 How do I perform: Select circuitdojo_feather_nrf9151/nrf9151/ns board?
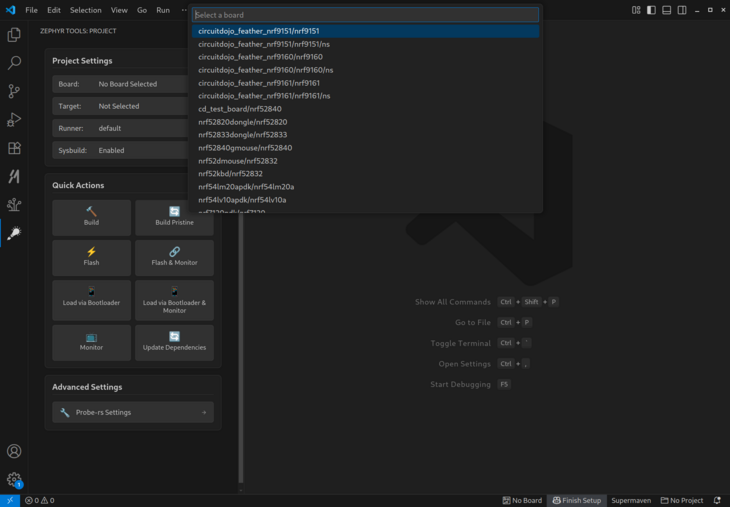(x=365, y=44)
